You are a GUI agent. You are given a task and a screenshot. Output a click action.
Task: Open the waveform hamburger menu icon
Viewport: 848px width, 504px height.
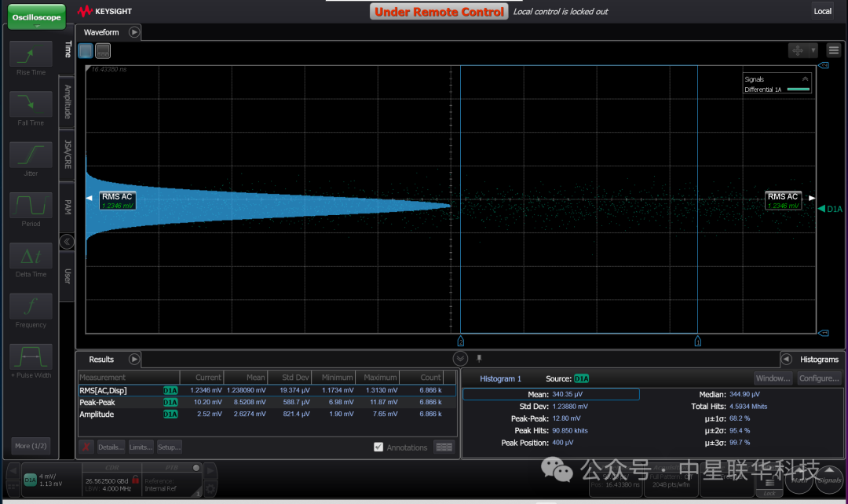pyautogui.click(x=833, y=50)
